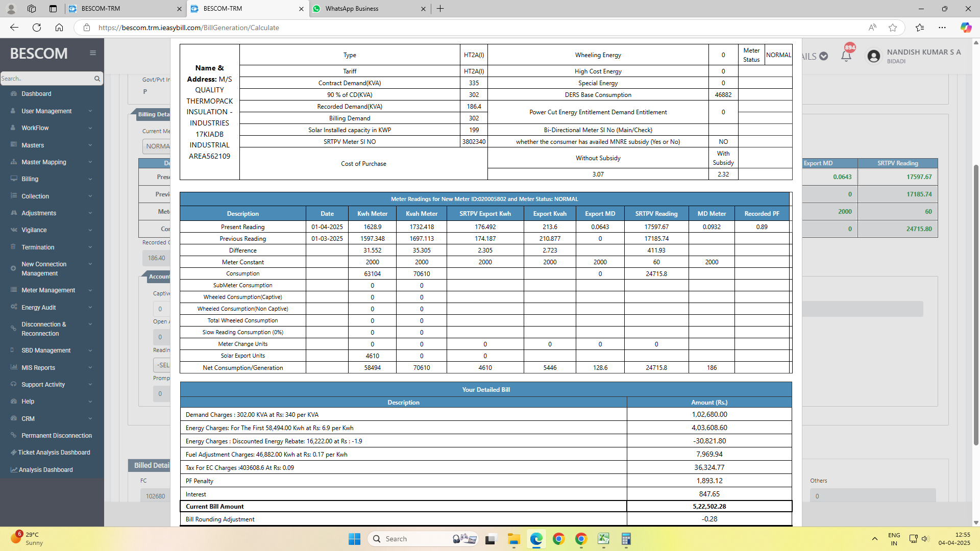980x551 pixels.
Task: Open Calculator from the taskbar
Action: coord(626,539)
